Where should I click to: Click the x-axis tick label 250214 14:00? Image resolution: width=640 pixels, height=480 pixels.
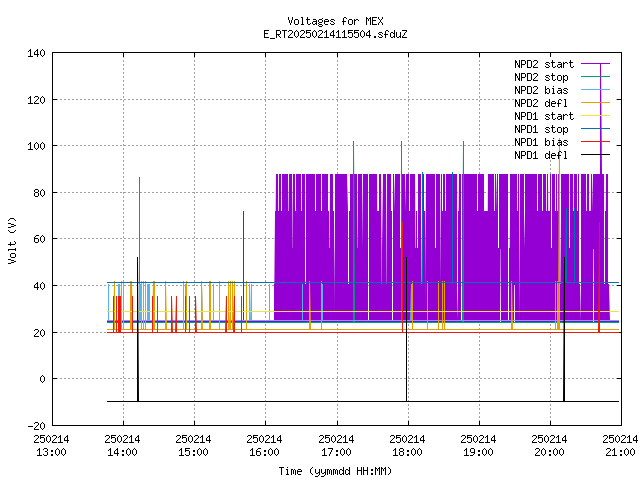tap(122, 446)
